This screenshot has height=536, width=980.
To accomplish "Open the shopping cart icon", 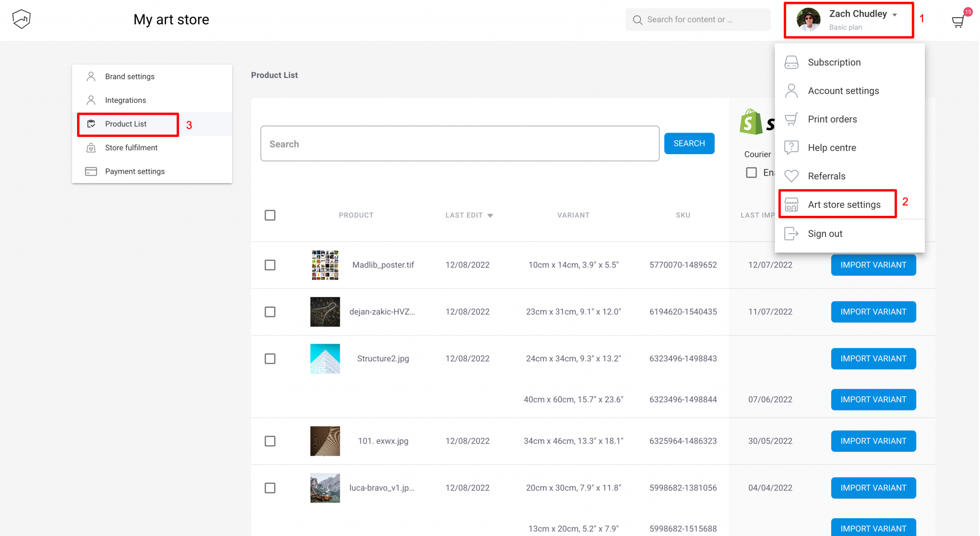I will [958, 22].
